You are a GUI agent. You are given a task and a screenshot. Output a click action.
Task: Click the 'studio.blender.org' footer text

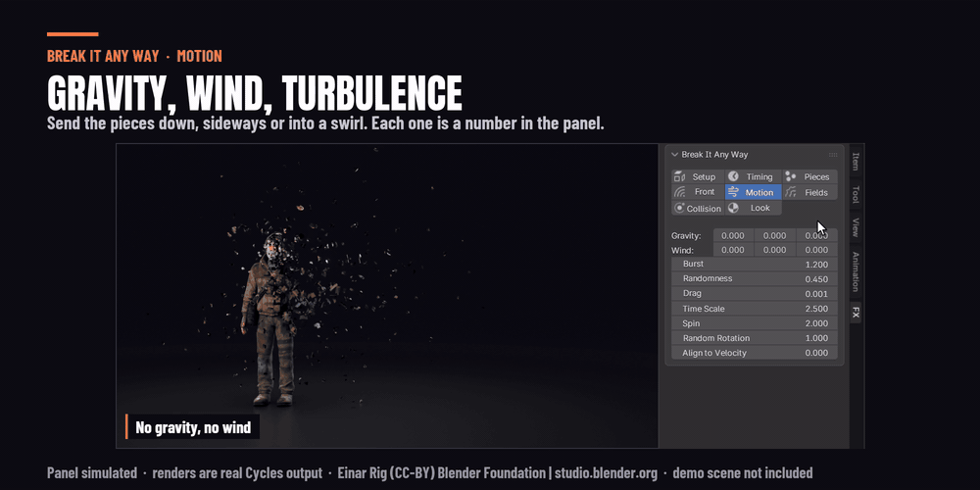click(606, 473)
